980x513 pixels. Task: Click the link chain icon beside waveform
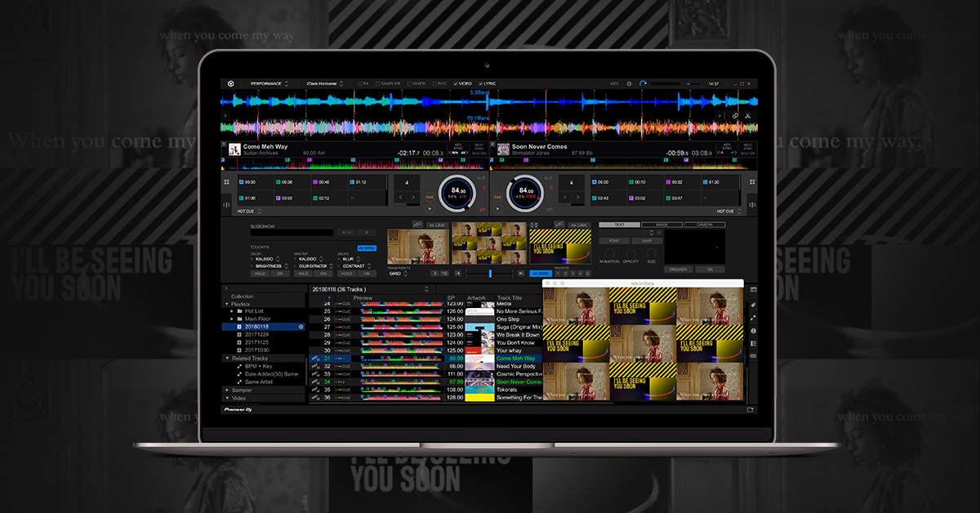735,116
